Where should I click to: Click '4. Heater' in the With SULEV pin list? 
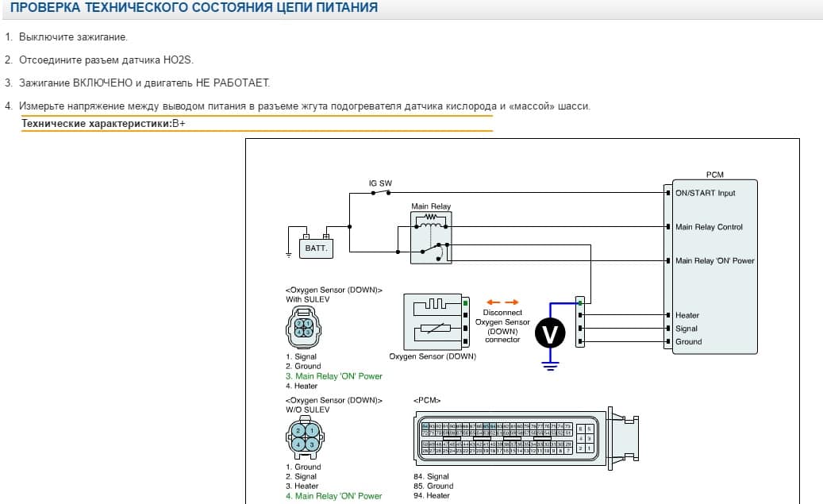click(302, 386)
